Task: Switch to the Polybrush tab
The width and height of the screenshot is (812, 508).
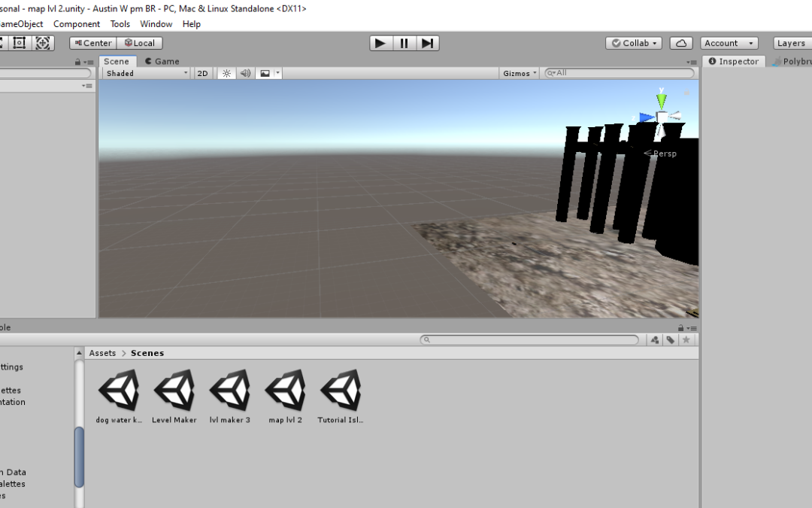Action: [x=792, y=61]
